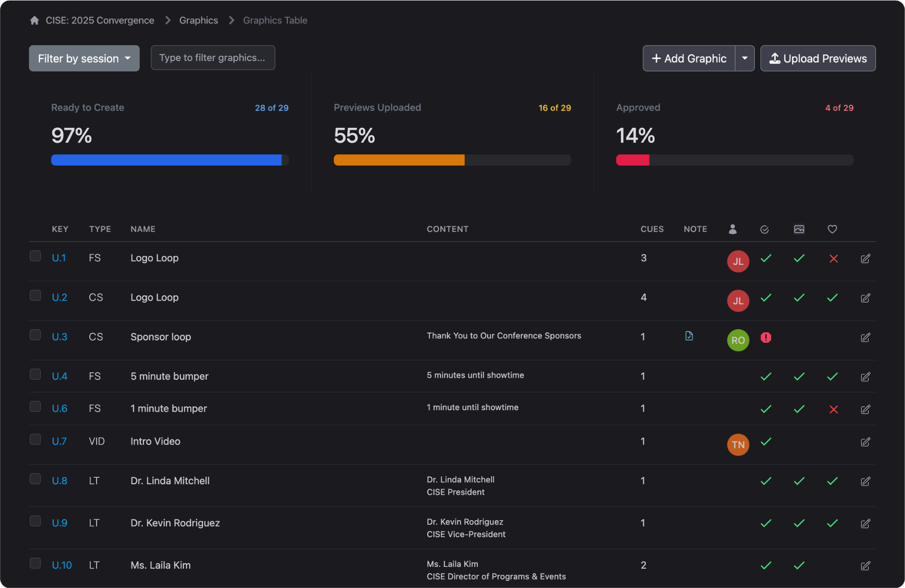905x588 pixels.
Task: Sort by assignee person column icon
Action: [x=733, y=229]
